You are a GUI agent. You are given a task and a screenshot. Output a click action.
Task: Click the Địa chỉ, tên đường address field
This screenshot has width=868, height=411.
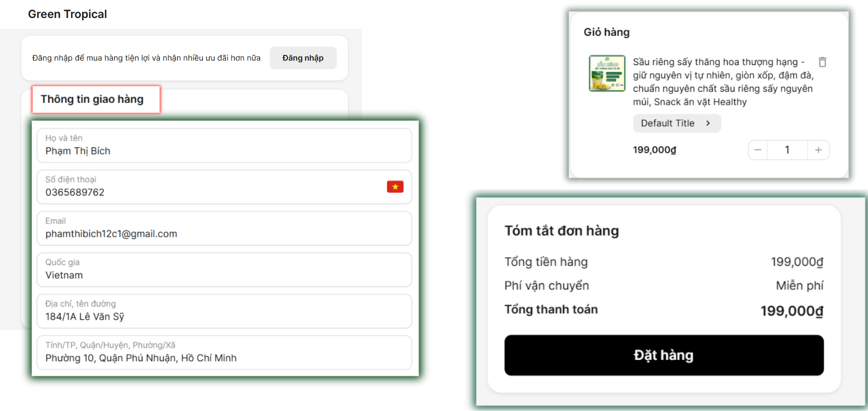tap(224, 311)
